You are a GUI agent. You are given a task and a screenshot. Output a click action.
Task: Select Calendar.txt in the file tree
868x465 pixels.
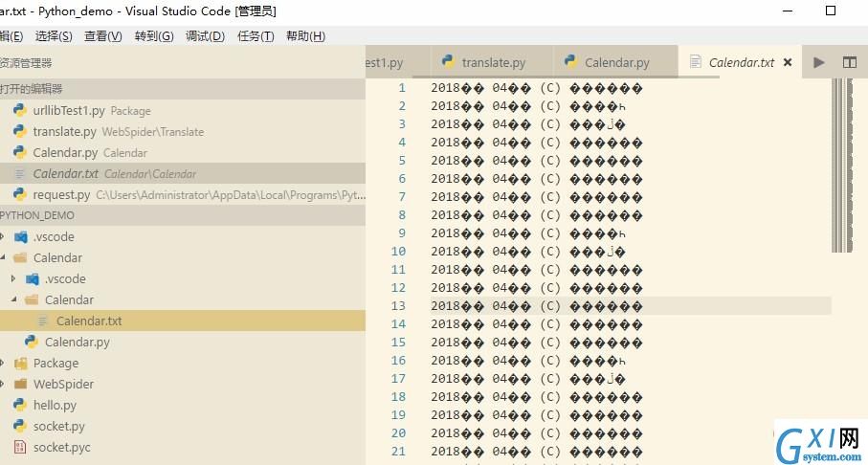pos(182,321)
